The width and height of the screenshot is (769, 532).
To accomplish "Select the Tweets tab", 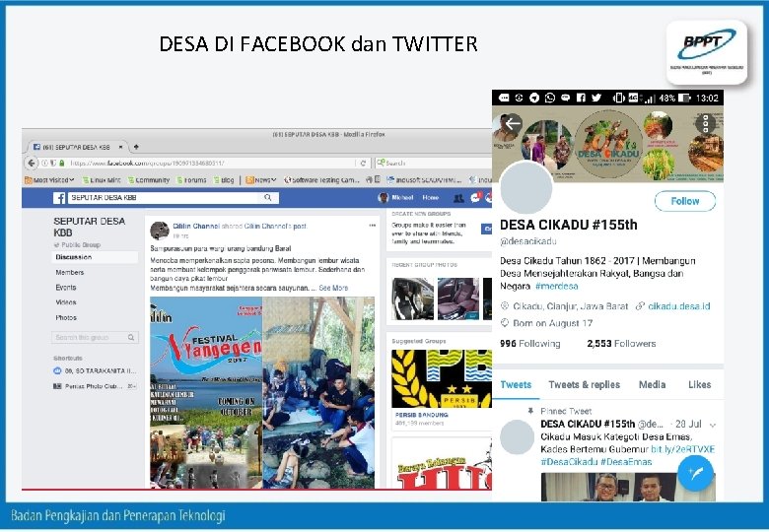I will (x=516, y=384).
